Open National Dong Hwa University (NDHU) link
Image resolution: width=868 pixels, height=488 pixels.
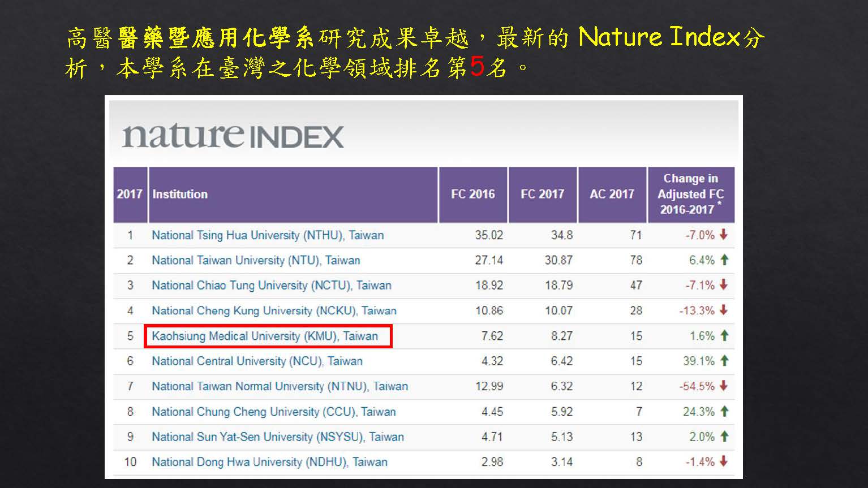click(x=269, y=462)
